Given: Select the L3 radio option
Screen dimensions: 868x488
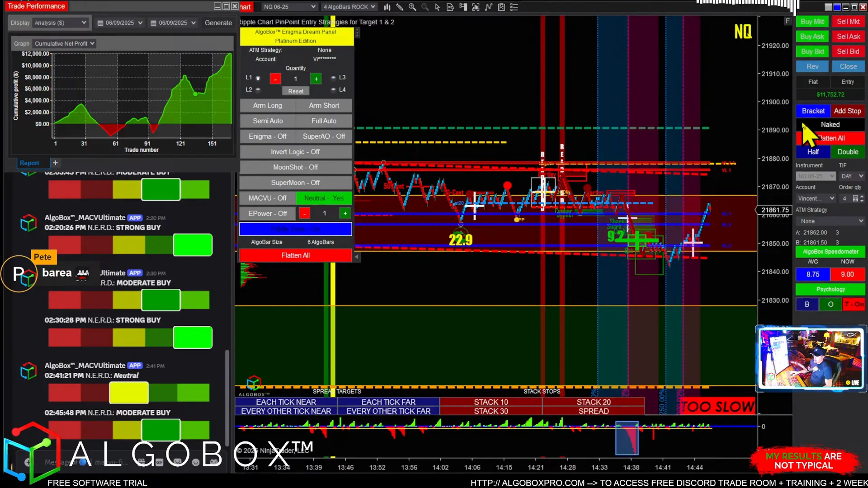Looking at the screenshot, I should pyautogui.click(x=333, y=78).
